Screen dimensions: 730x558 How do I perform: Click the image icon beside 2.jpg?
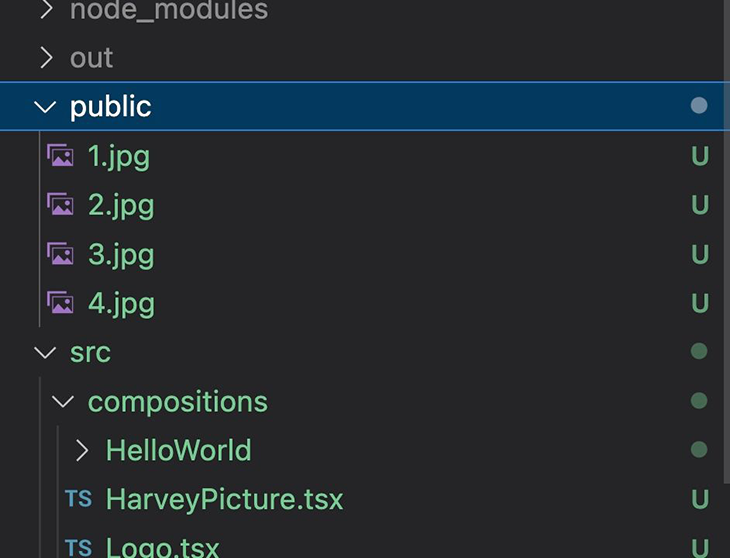click(x=60, y=205)
